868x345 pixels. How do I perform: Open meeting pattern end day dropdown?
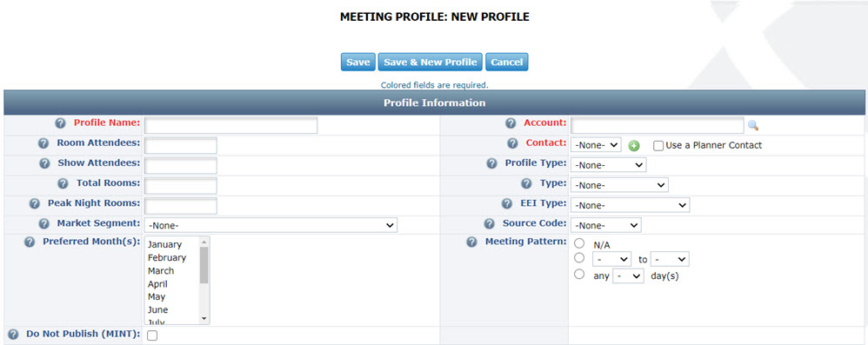point(670,259)
